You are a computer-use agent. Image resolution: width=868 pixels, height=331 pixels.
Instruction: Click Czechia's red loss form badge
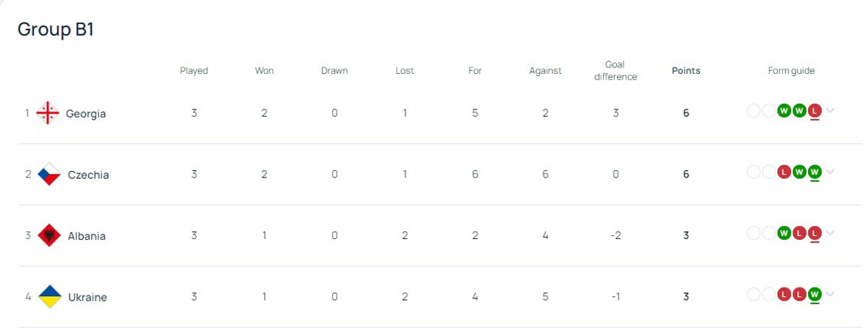[x=783, y=172]
